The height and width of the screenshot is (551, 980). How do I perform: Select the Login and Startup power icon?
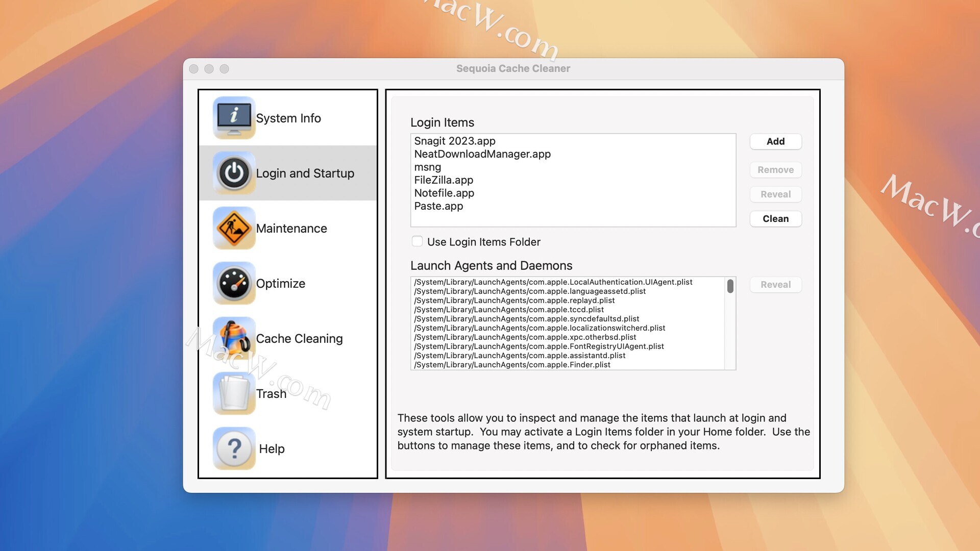[x=234, y=173]
